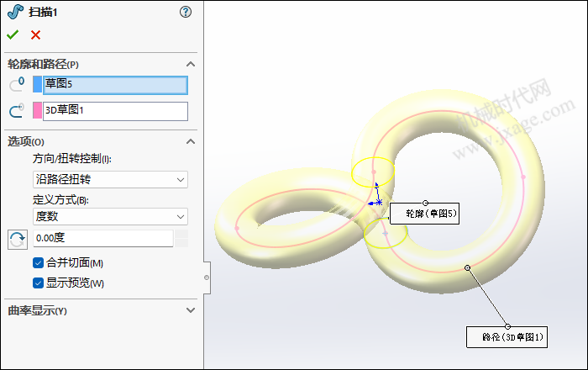This screenshot has height=370, width=588.
Task: Click the pink path color swatch
Action: (38, 111)
